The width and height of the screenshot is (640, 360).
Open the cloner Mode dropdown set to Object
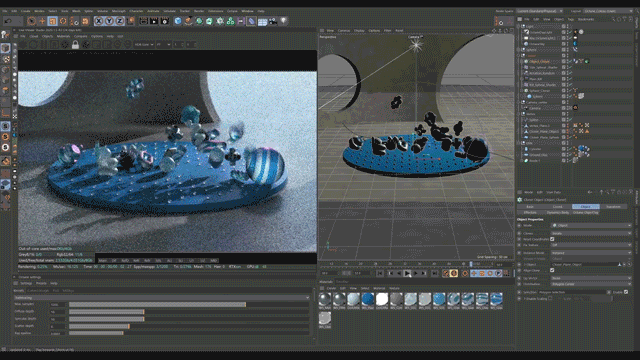(591, 225)
